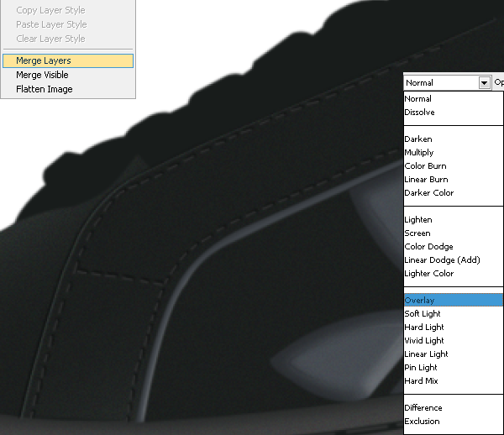Select Soft Light blend mode
The image size is (504, 435).
pos(454,313)
